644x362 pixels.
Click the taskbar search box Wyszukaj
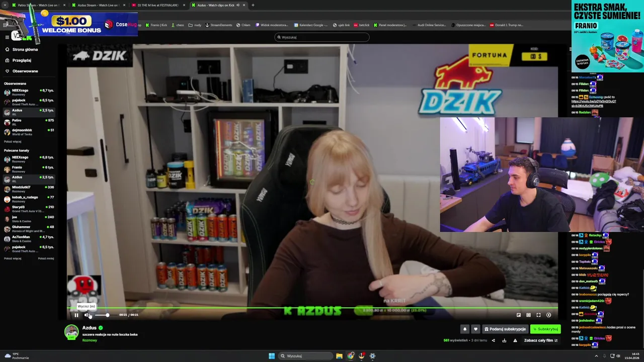coord(306,356)
